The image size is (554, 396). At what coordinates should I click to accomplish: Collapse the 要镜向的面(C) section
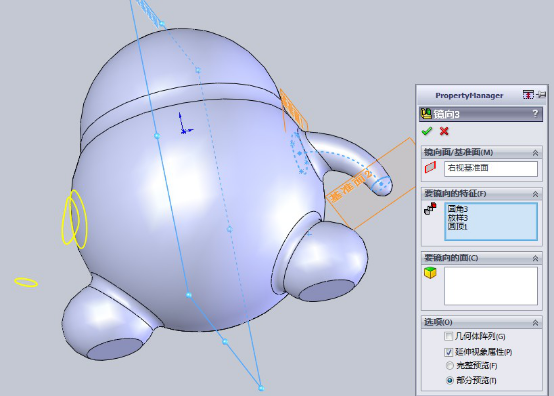coord(535,259)
